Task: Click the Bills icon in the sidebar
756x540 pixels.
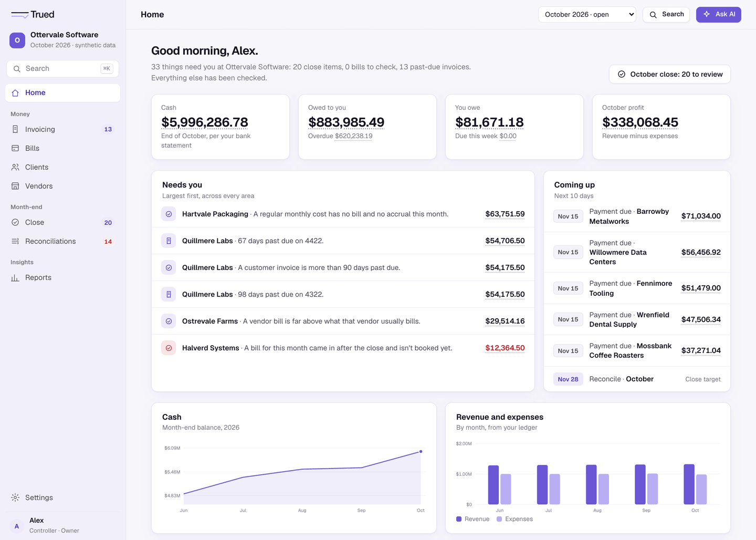Action: (x=15, y=148)
